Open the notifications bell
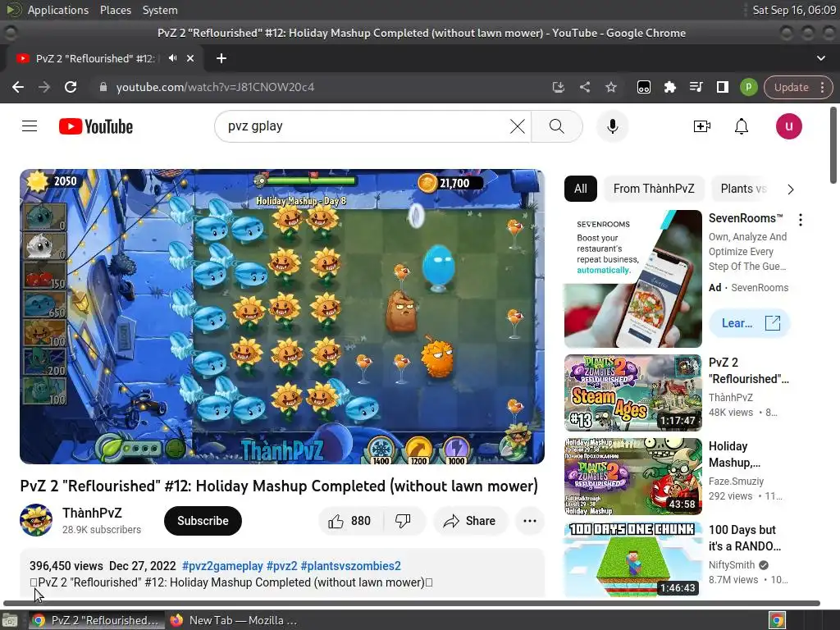 click(742, 126)
